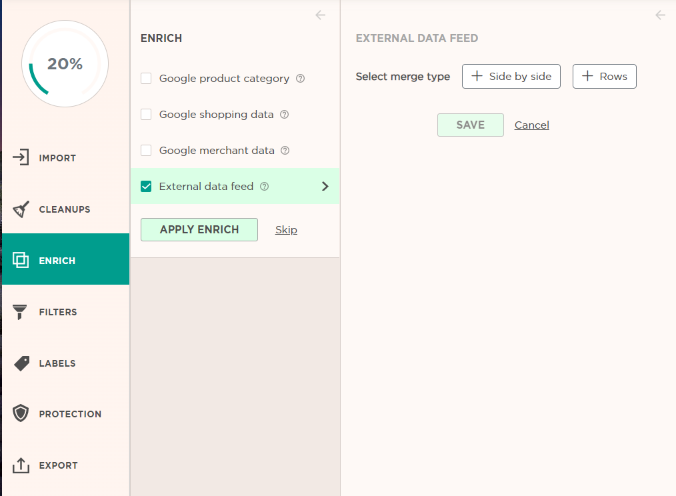The width and height of the screenshot is (676, 496).
Task: Collapse Enrich panel with back arrow
Action: (x=320, y=15)
